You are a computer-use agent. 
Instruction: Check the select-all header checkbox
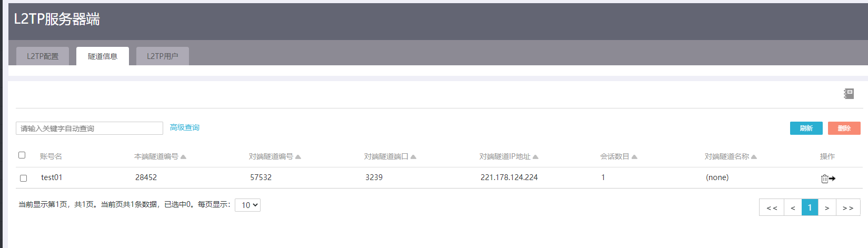[x=22, y=155]
